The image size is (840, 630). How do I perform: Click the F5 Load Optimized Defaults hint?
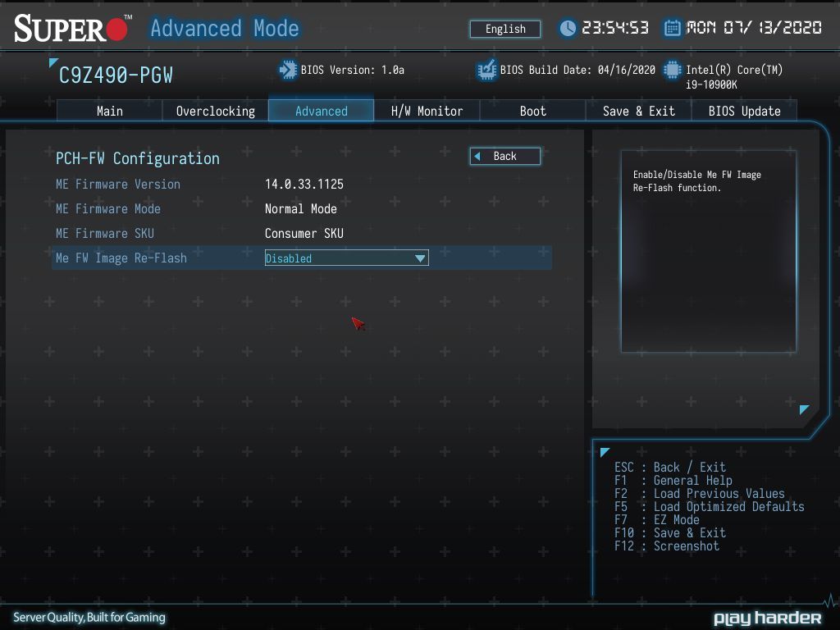click(x=710, y=507)
